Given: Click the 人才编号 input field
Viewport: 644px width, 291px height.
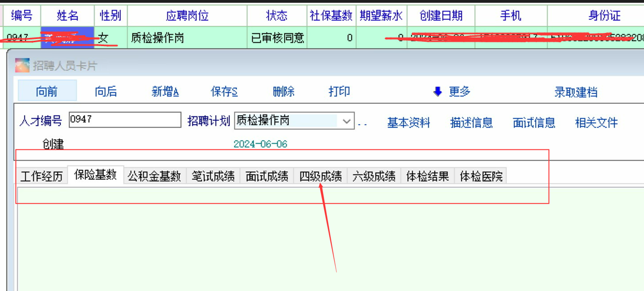Looking at the screenshot, I should pos(125,120).
